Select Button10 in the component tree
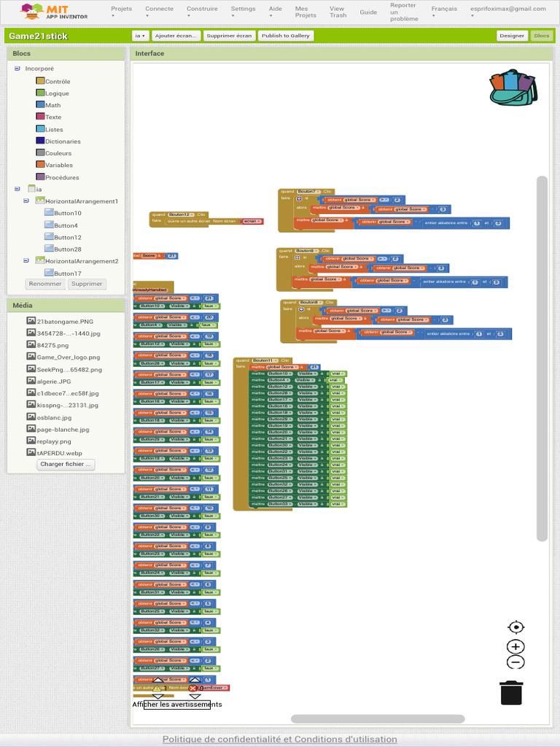 [63, 213]
